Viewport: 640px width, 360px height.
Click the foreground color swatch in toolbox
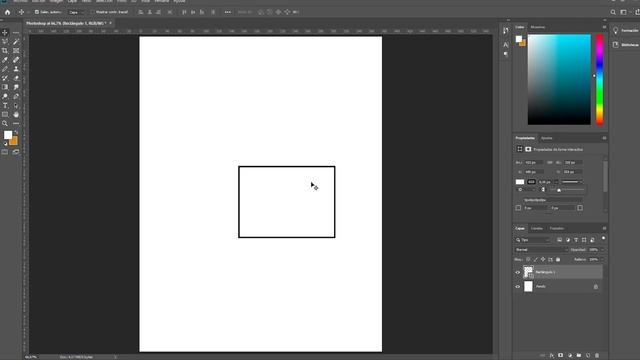8,135
